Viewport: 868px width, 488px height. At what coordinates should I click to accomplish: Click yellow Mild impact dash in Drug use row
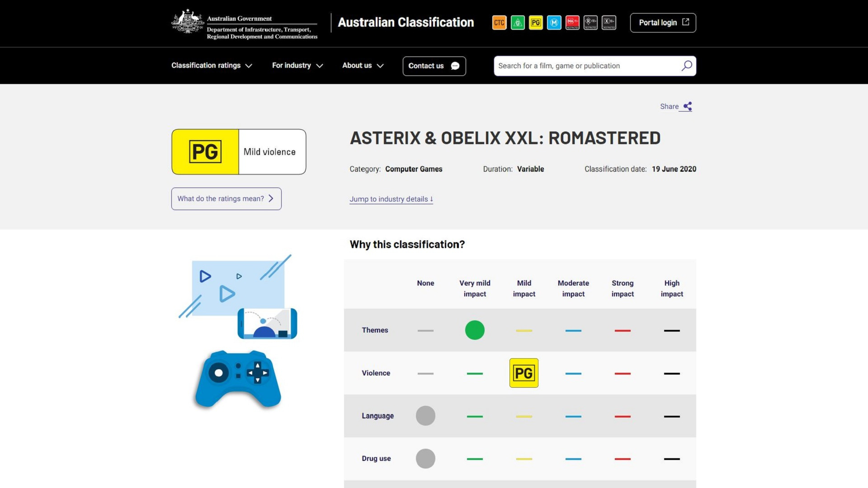pos(524,459)
